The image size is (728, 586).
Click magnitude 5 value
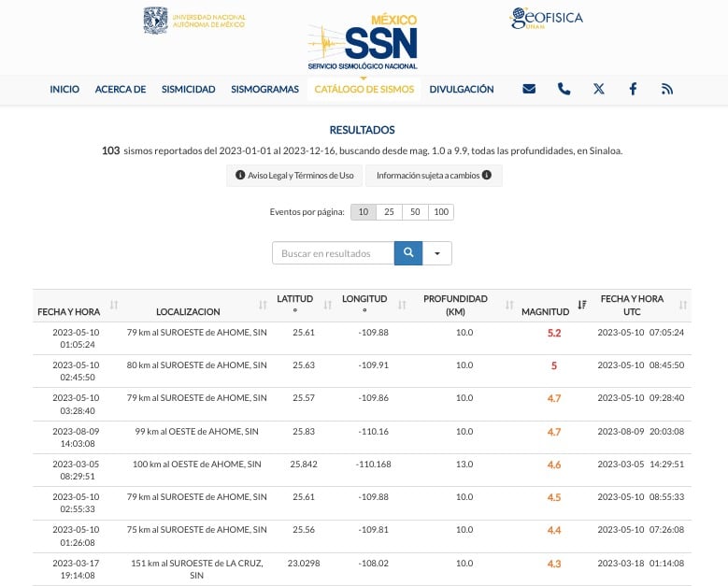point(554,366)
